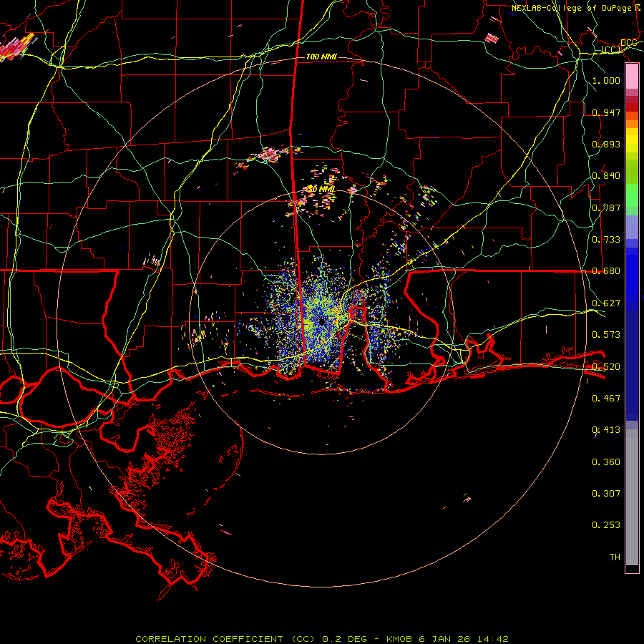This screenshot has height=644, width=644.
Task: Pick the dark navy color bar segment
Action: (632, 366)
